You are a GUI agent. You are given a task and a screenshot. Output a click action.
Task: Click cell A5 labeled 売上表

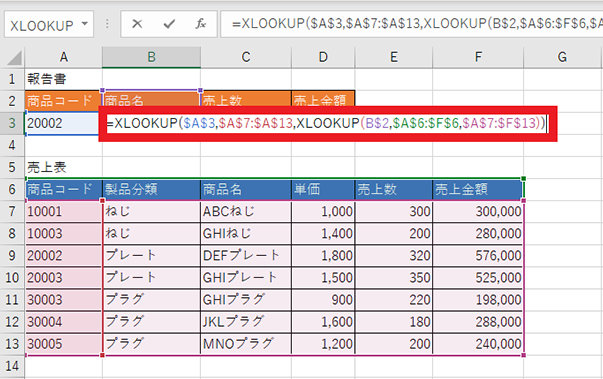(x=63, y=168)
